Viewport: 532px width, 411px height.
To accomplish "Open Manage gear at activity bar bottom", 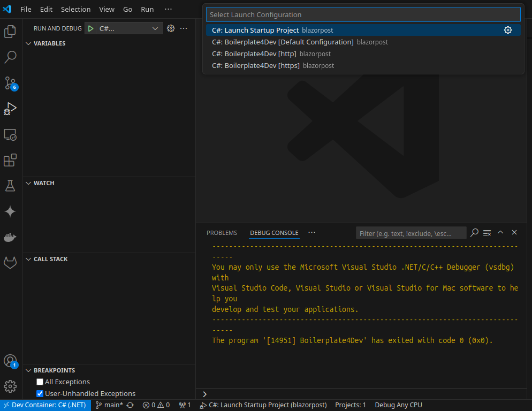I will [x=10, y=386].
